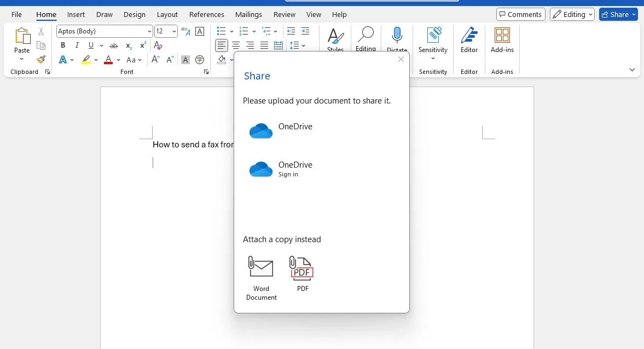Click the Phonetic Guide icon
The width and height of the screenshot is (644, 349).
point(185,31)
